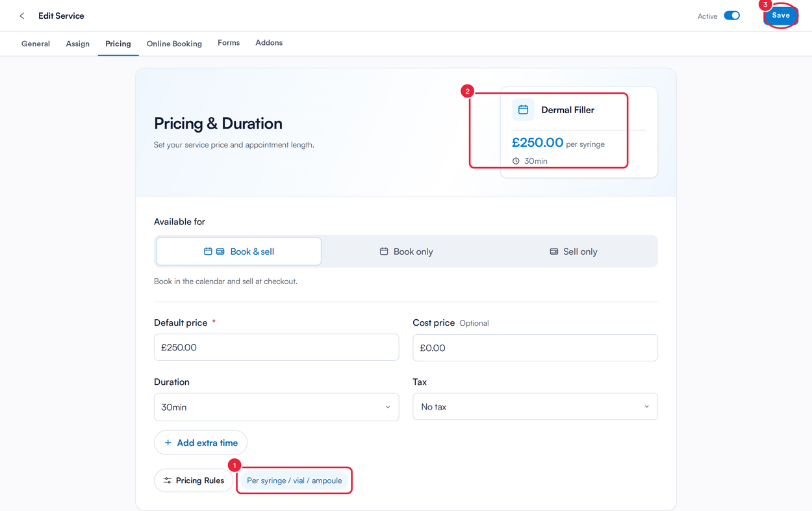Viewport: 812px width, 511px height.
Task: Click the Dermal Filler service name
Action: tap(568, 110)
